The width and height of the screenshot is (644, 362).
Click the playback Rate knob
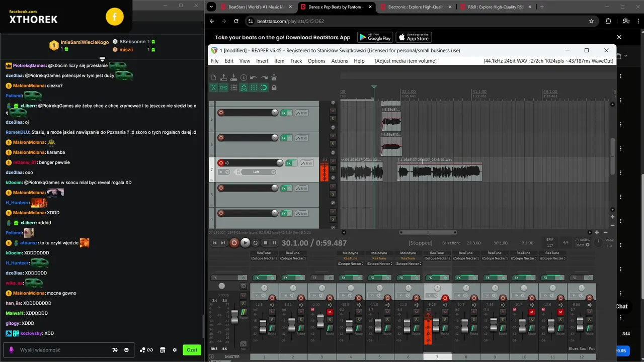coord(599,242)
